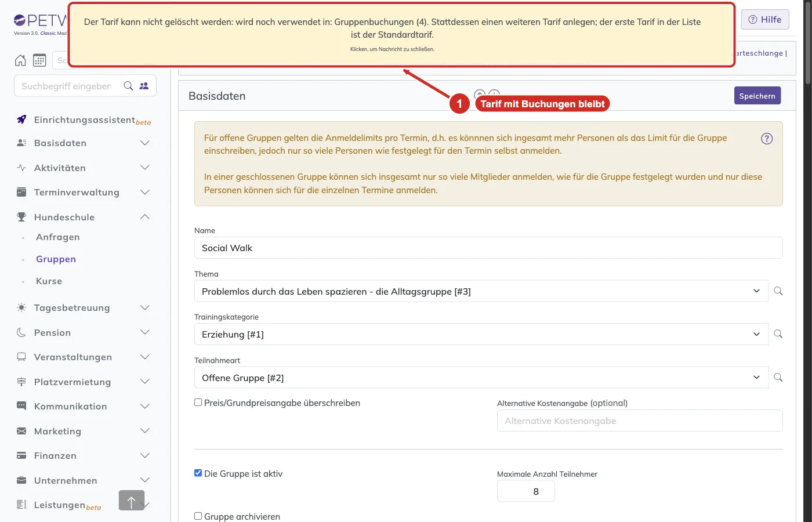Click the Pension moon icon
The height and width of the screenshot is (522, 812).
[x=21, y=332]
